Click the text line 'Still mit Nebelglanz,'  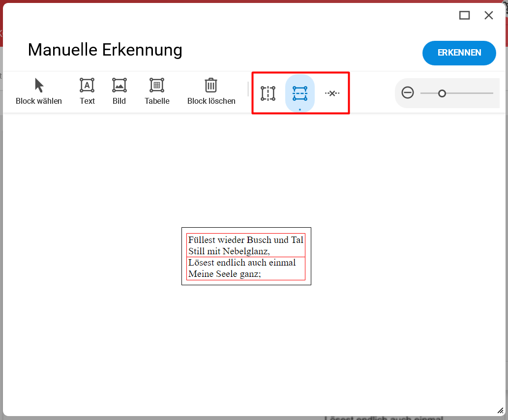tap(229, 251)
